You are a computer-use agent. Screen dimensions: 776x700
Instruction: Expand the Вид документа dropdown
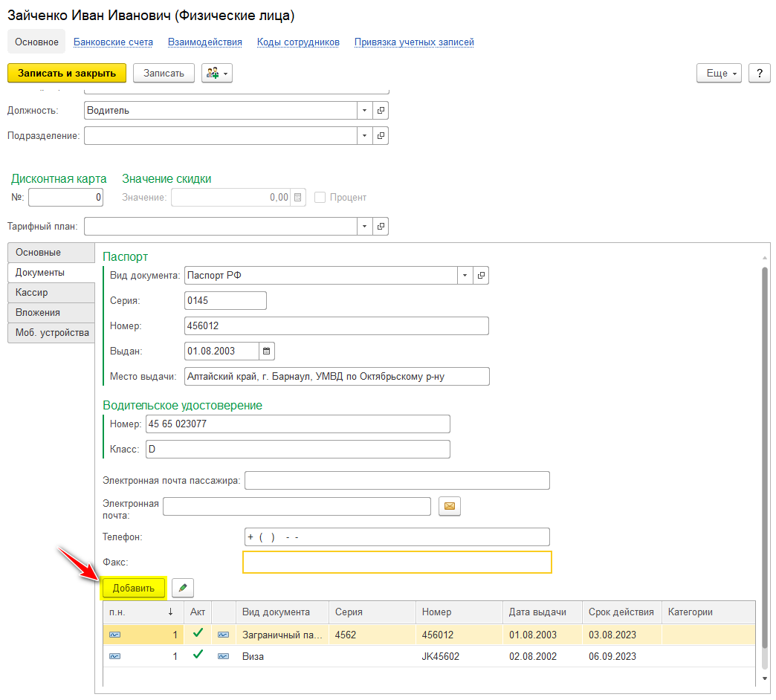pyautogui.click(x=465, y=276)
